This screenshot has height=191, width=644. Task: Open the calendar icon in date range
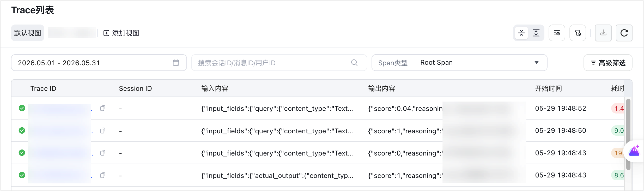(176, 63)
